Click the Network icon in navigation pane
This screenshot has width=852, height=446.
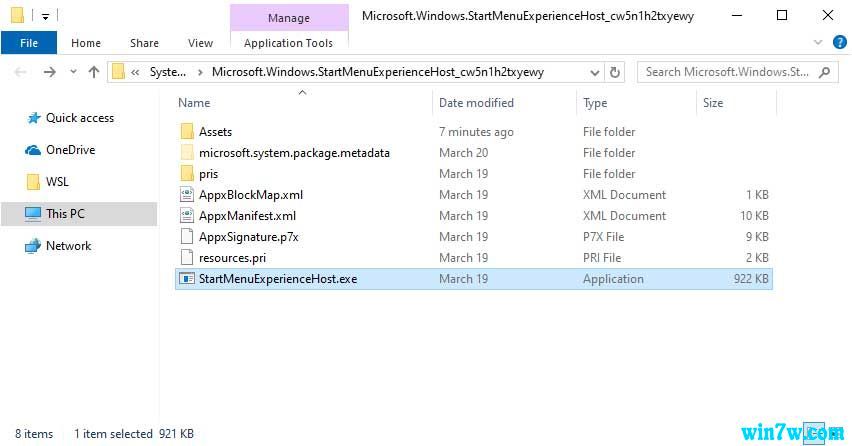[x=33, y=246]
